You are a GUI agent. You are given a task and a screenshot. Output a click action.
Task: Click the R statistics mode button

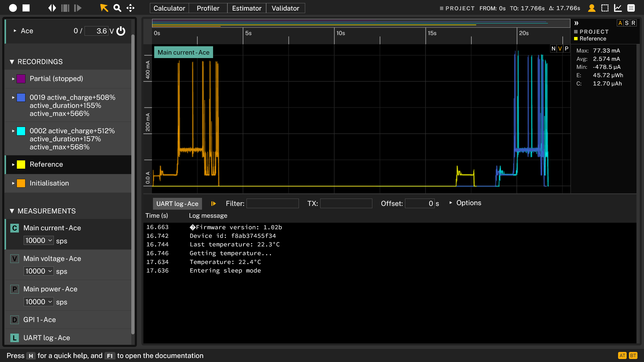tap(633, 23)
